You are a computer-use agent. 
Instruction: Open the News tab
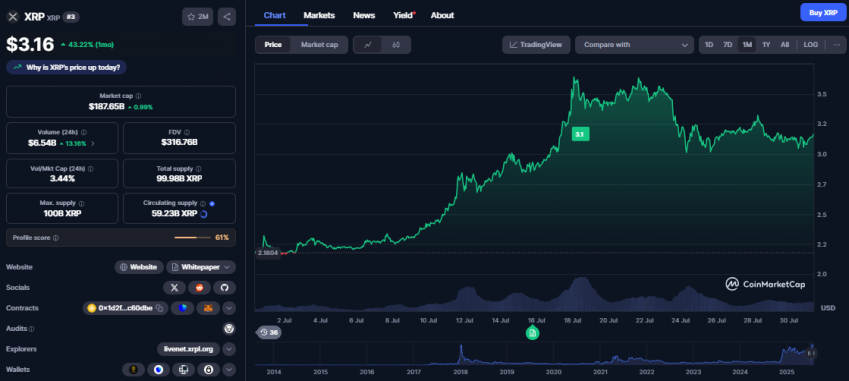pos(364,15)
